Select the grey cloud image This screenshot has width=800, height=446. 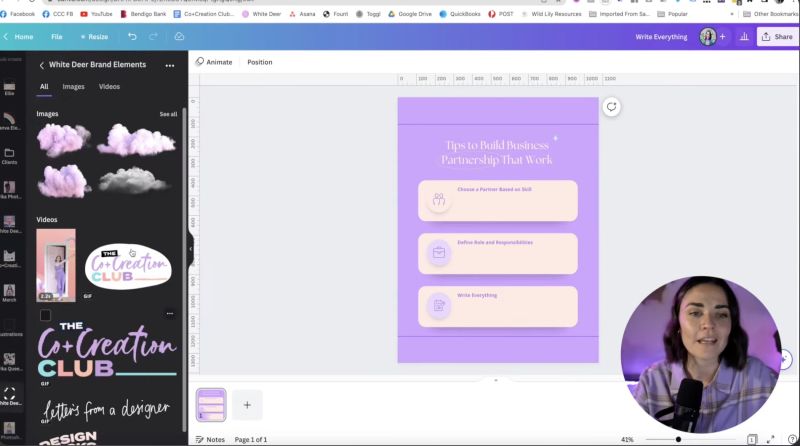133,181
